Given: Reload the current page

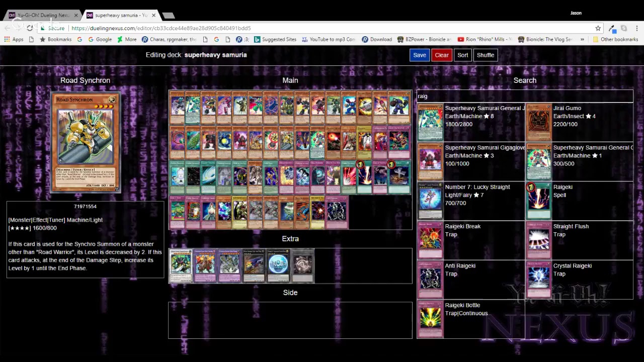Looking at the screenshot, I should 30,28.
